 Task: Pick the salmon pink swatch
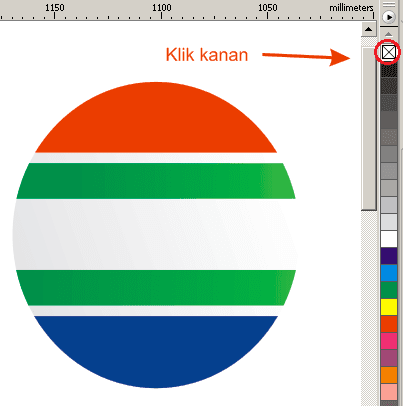(389, 392)
